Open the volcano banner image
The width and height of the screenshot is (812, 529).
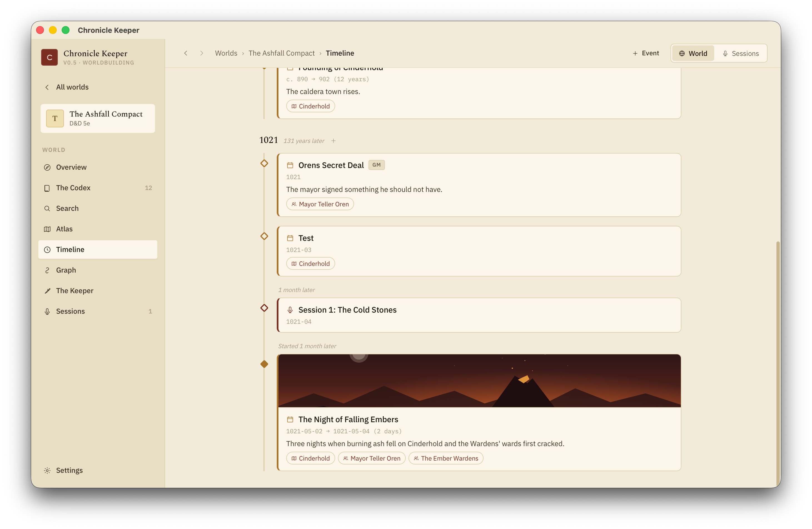coord(479,381)
